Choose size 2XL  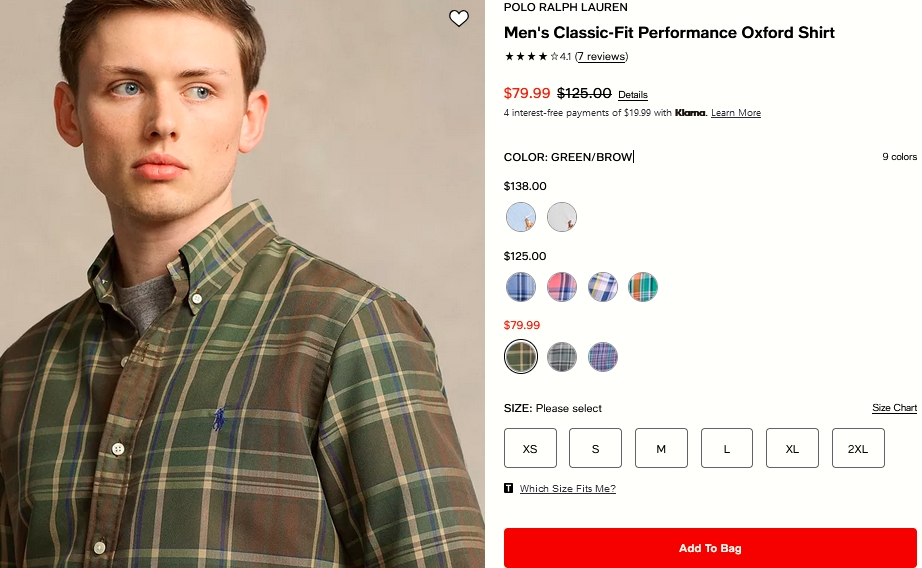858,448
